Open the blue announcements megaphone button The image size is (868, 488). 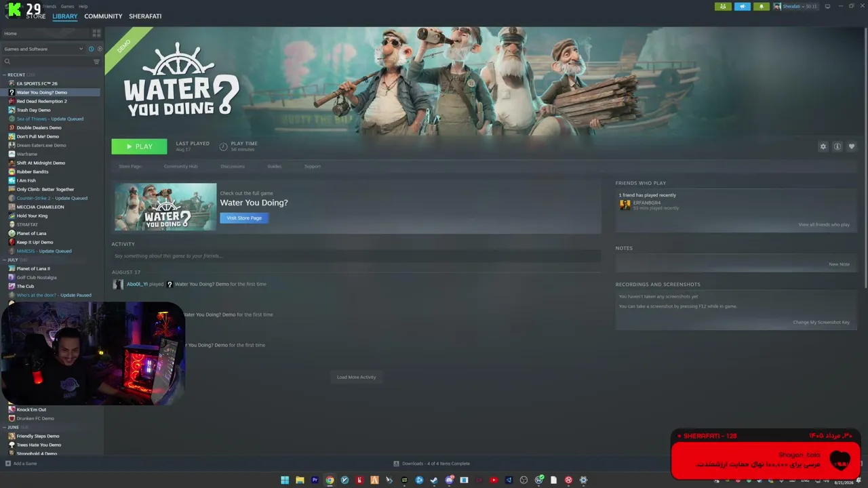[x=743, y=7]
